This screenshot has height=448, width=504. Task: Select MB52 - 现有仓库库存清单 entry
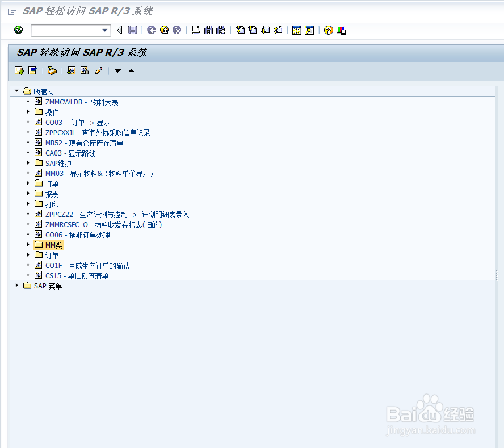[84, 143]
